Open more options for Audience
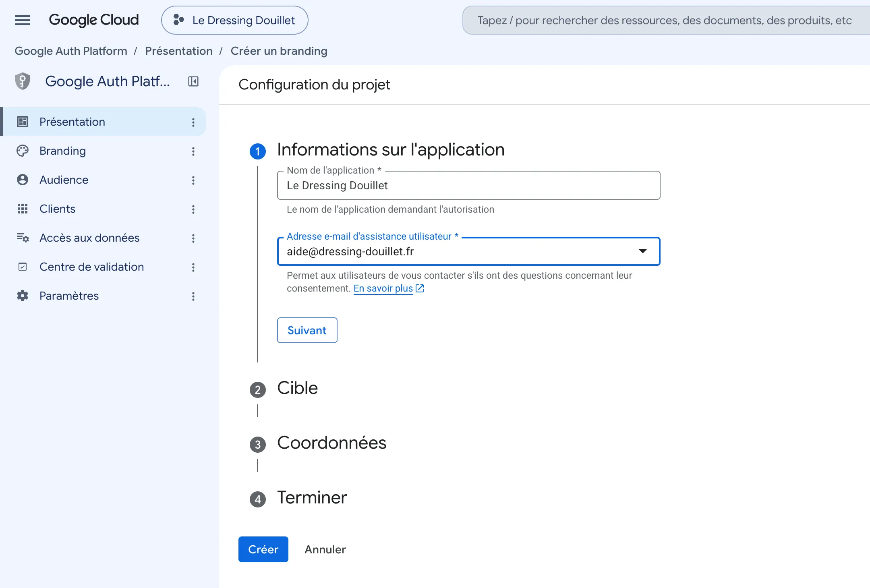The width and height of the screenshot is (870, 588). click(x=193, y=180)
